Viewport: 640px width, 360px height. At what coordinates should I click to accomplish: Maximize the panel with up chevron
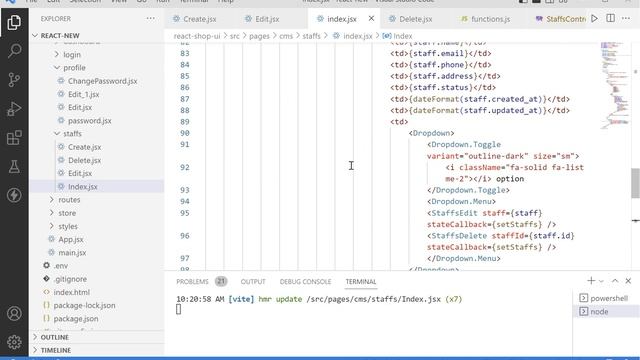pyautogui.click(x=615, y=281)
